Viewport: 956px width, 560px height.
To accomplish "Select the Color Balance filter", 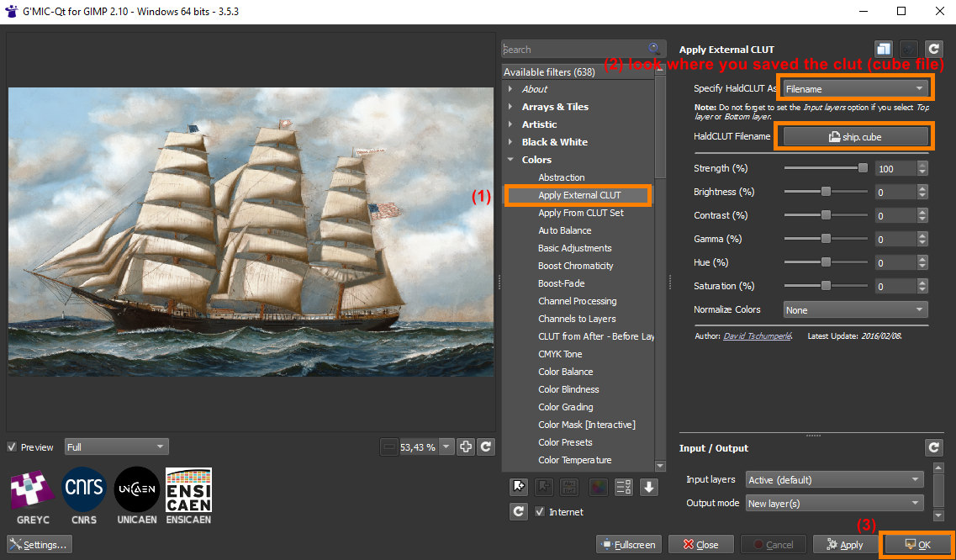I will click(x=565, y=372).
